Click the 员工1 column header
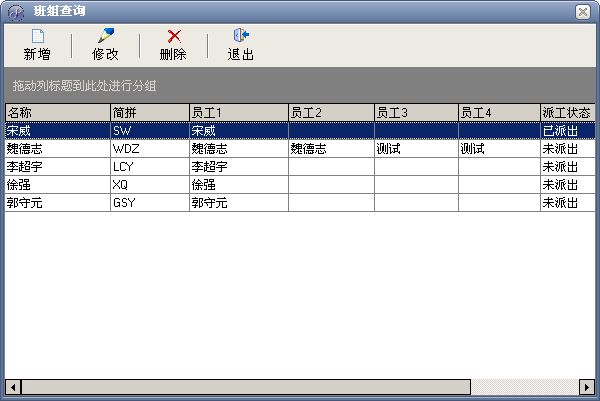 pos(238,112)
